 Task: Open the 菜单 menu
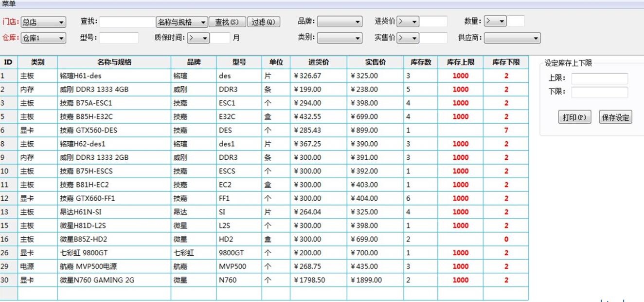pos(9,3)
